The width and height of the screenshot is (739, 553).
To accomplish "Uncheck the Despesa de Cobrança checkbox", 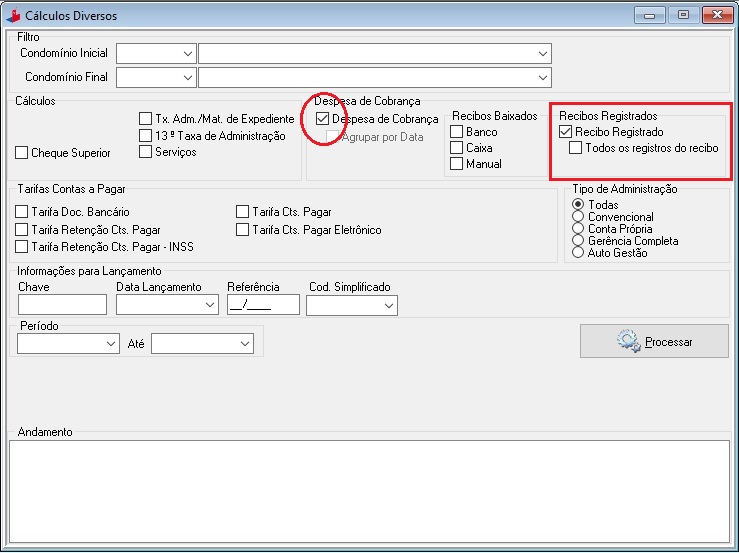I will [323, 119].
